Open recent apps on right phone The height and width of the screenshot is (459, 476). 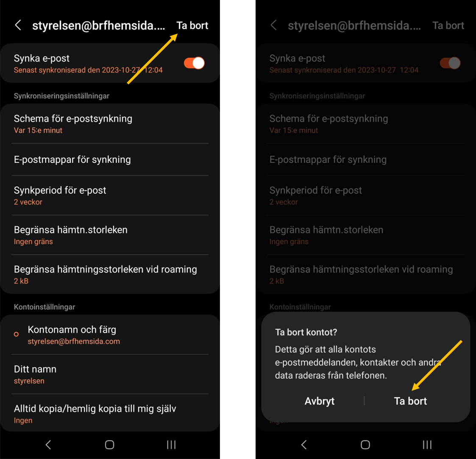[427, 445]
